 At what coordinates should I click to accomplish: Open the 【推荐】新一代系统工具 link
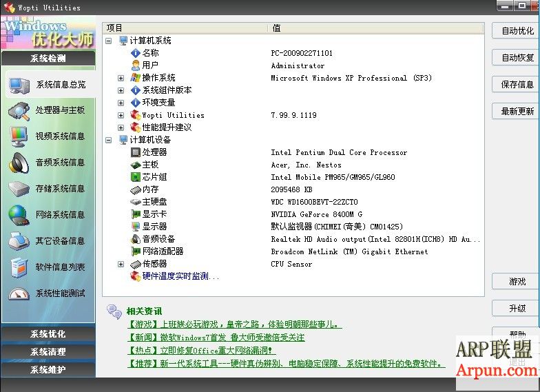click(286, 364)
